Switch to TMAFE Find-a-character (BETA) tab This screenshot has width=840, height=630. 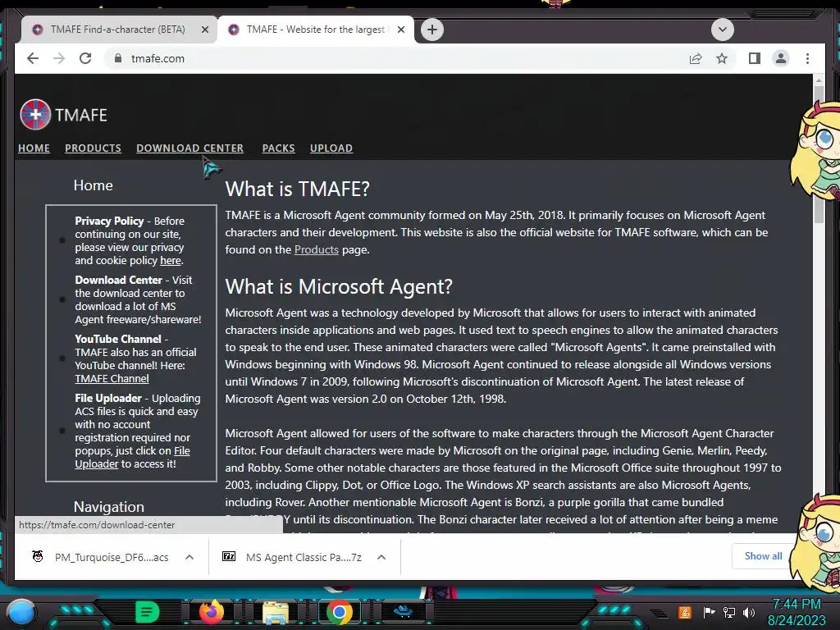click(x=117, y=30)
